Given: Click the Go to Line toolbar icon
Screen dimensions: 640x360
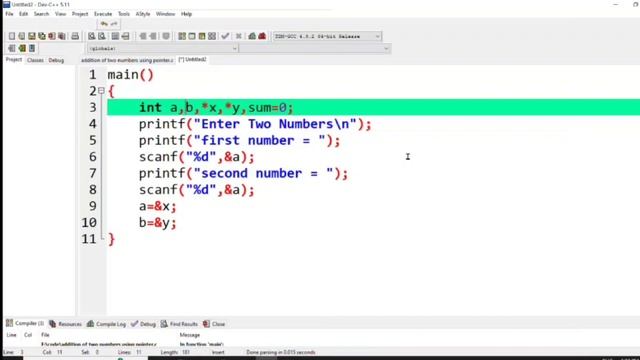Looking at the screenshot, I should tap(125, 36).
